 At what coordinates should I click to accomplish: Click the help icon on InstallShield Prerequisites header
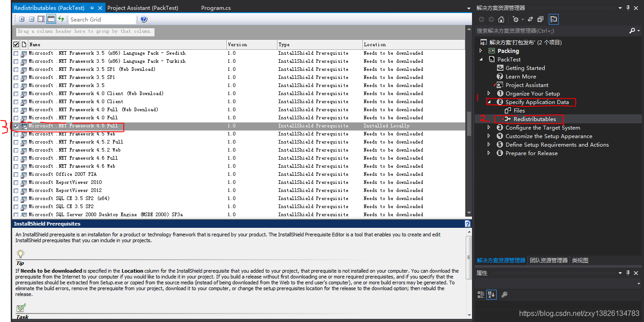click(x=468, y=224)
